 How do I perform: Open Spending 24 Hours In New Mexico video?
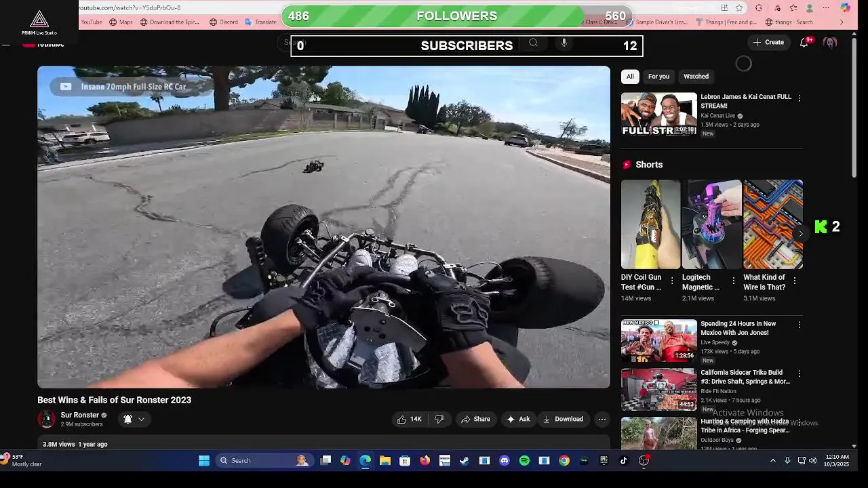pos(659,340)
